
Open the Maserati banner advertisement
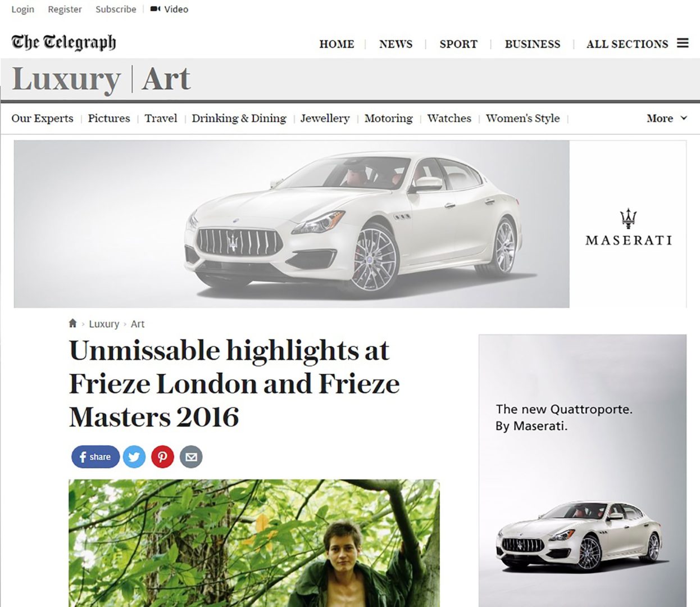point(350,224)
